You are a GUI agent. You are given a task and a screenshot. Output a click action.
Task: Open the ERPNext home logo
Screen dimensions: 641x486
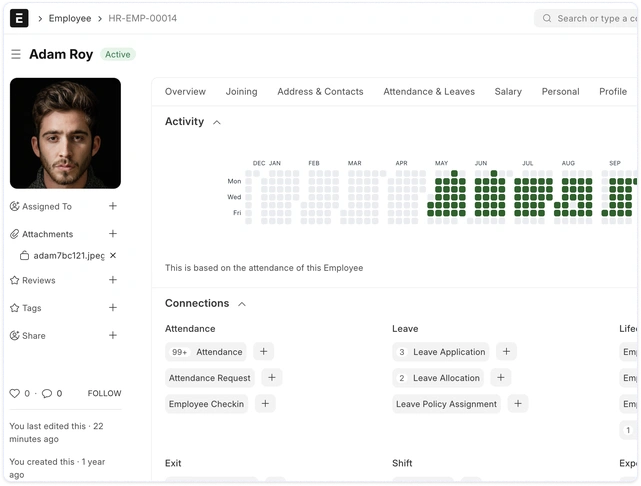tap(19, 18)
